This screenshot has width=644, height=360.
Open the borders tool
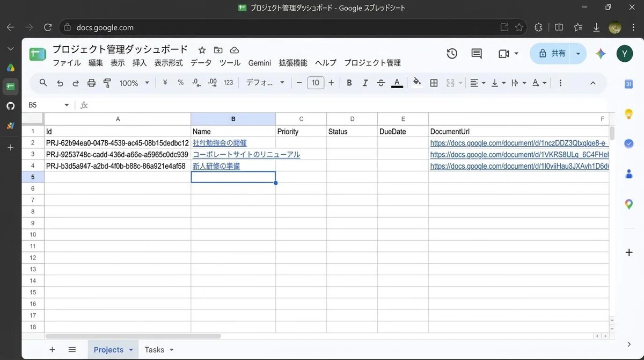(434, 83)
